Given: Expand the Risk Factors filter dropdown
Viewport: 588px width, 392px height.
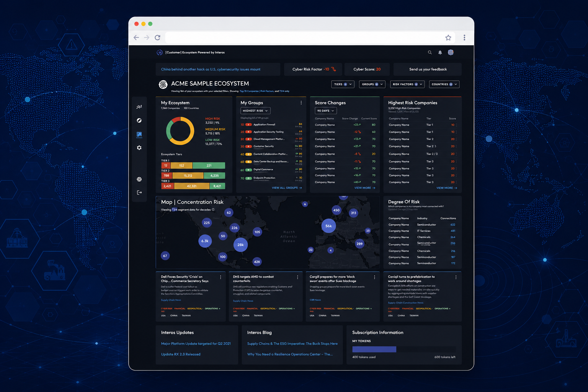Looking at the screenshot, I should pyautogui.click(x=407, y=84).
